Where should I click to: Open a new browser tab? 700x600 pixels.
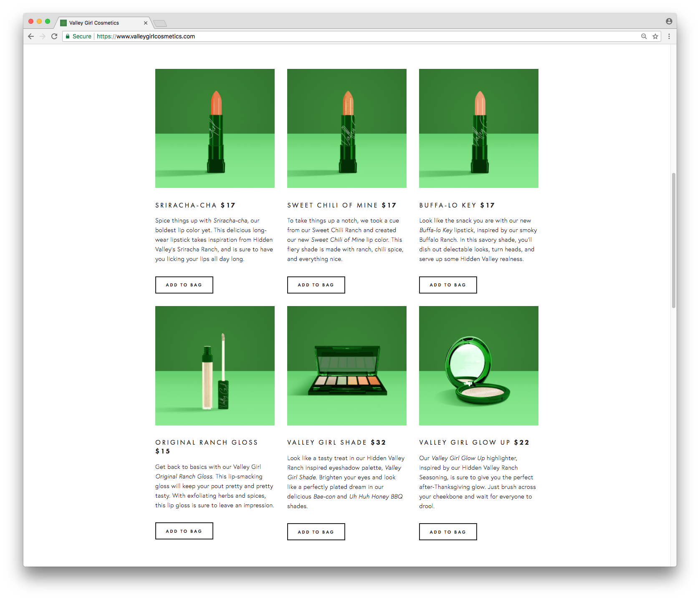[x=160, y=23]
